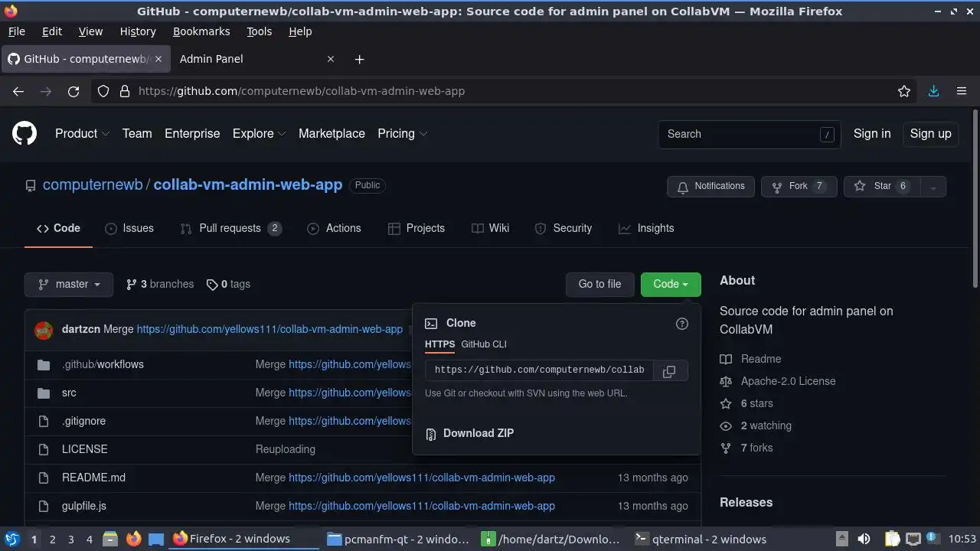Fork the repository

(x=799, y=187)
